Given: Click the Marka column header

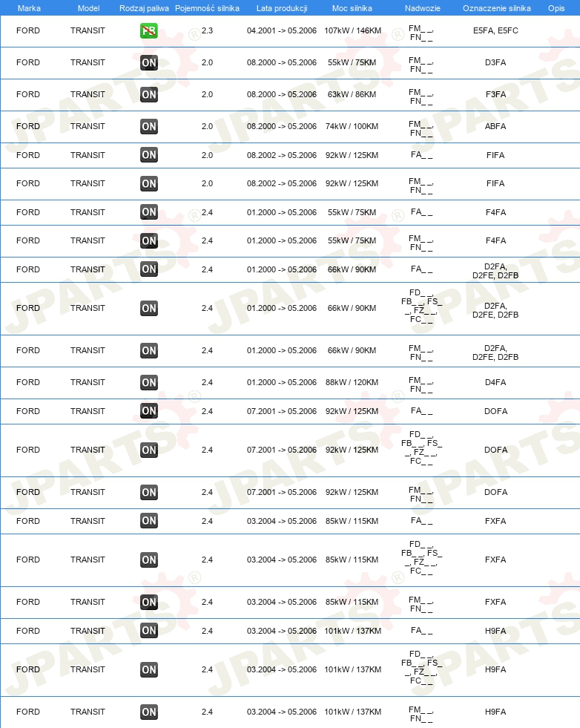Looking at the screenshot, I should coord(29,8).
